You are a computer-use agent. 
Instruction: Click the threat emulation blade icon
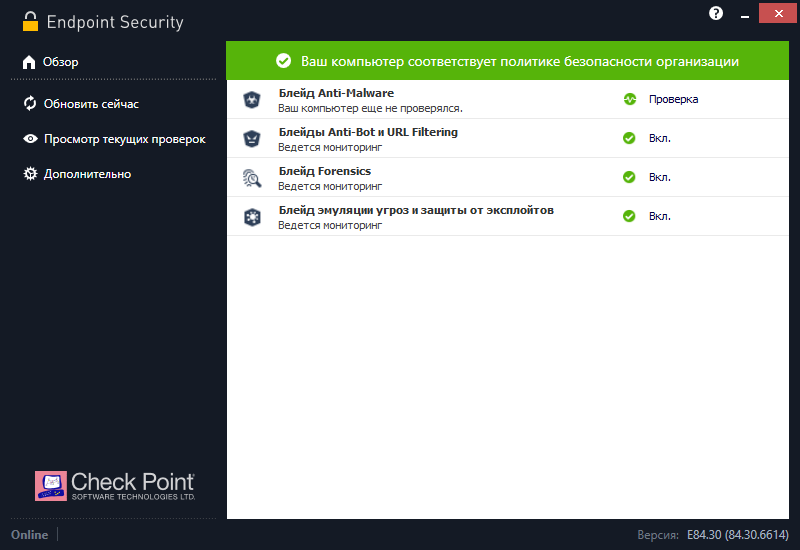click(251, 216)
